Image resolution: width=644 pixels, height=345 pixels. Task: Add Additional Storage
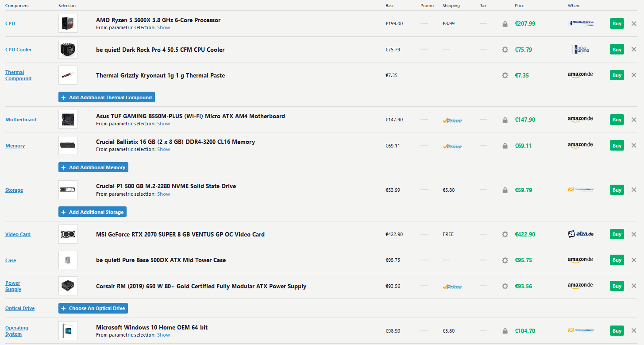pyautogui.click(x=93, y=212)
